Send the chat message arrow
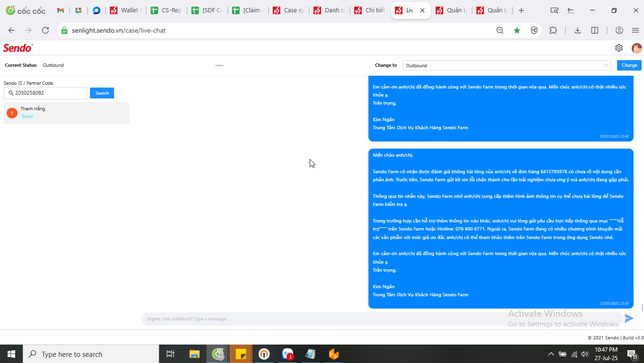The height and width of the screenshot is (363, 644). [x=629, y=319]
